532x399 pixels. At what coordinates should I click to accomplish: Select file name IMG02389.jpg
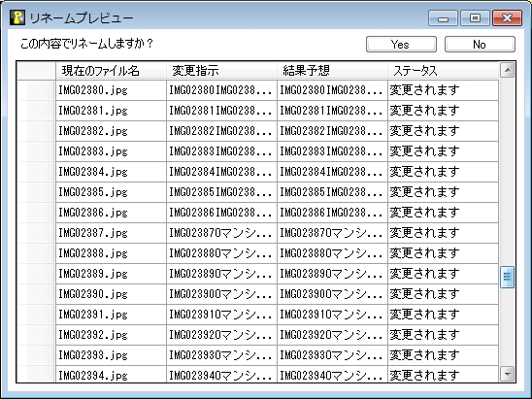(112, 274)
